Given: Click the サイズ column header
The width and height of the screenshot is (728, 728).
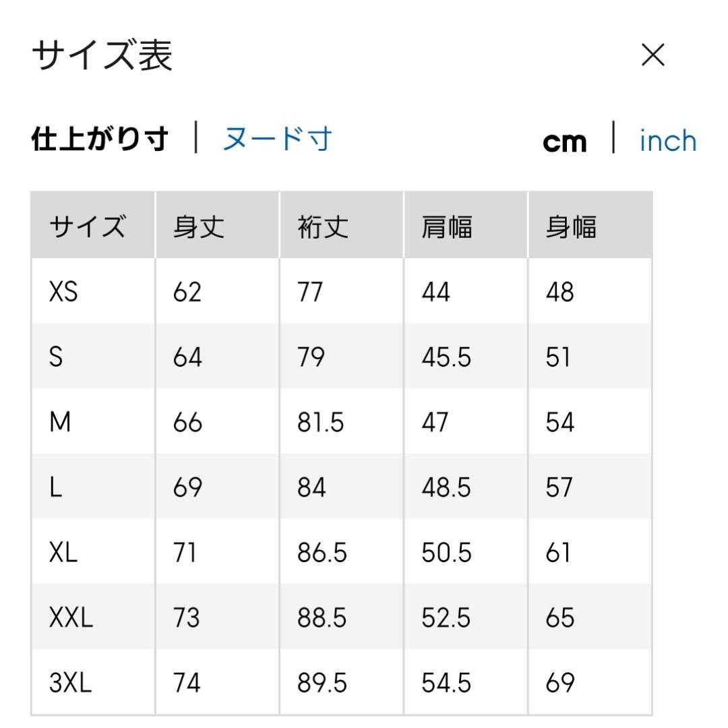Looking at the screenshot, I should [x=87, y=226].
